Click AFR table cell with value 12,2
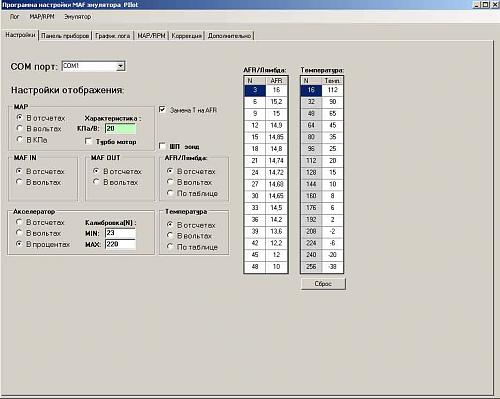 [x=276, y=243]
